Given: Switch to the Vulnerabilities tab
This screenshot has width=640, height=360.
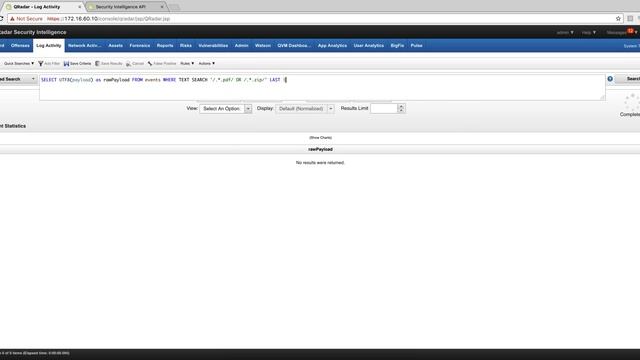Looking at the screenshot, I should pos(213,46).
